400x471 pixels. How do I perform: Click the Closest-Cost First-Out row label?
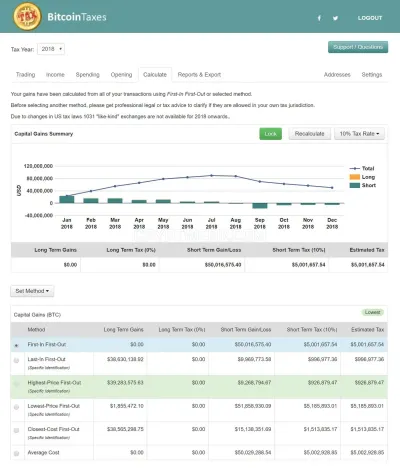[x=54, y=429]
